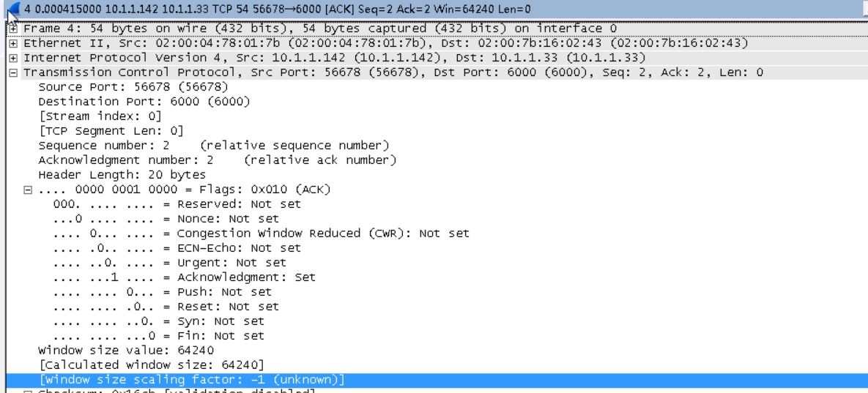
Task: Select the Stream index: 0 line
Action: [100, 116]
